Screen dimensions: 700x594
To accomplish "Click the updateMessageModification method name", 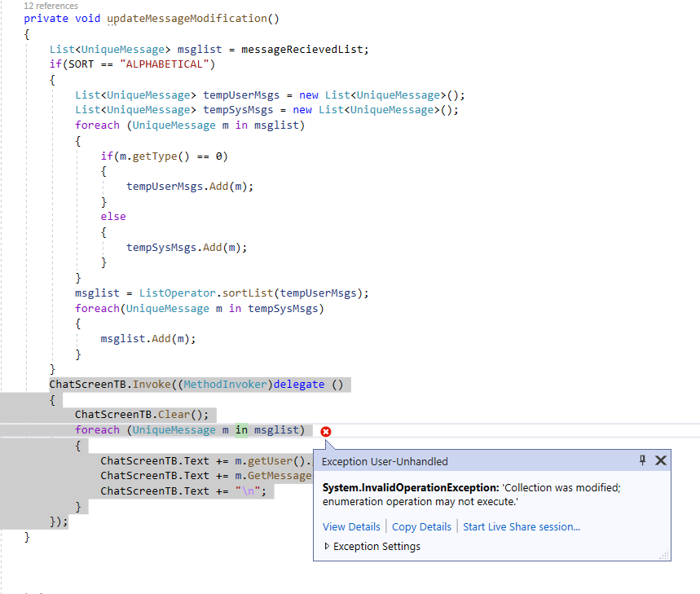I will [187, 18].
